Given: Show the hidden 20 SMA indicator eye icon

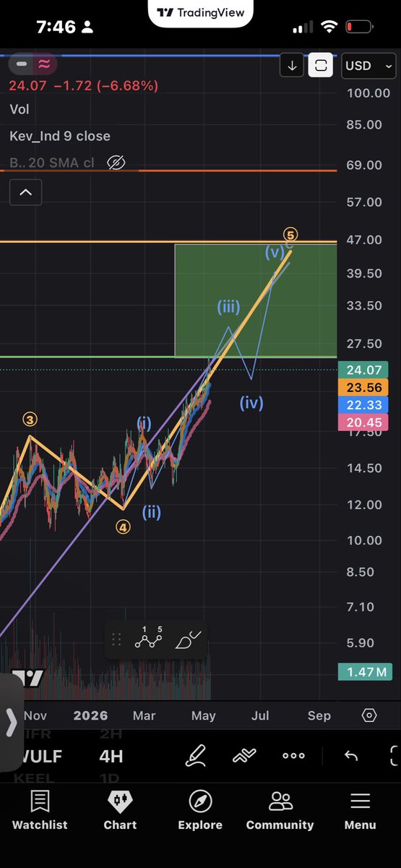Looking at the screenshot, I should 116,163.
